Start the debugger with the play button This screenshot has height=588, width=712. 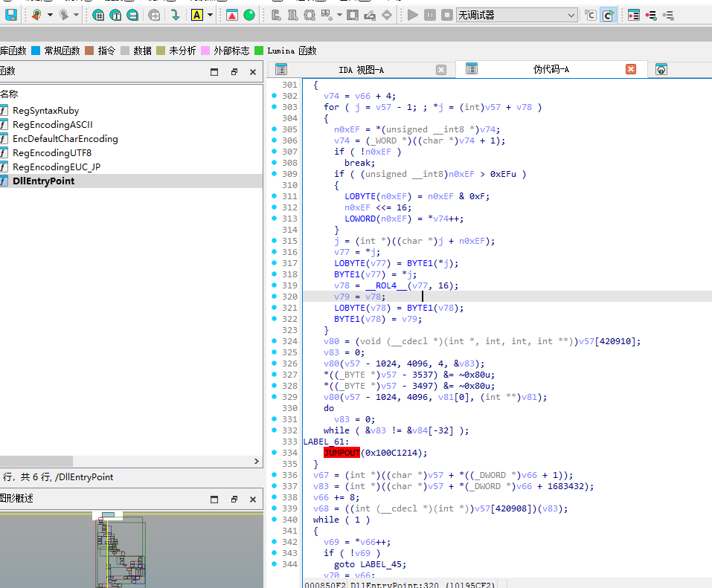[x=413, y=15]
